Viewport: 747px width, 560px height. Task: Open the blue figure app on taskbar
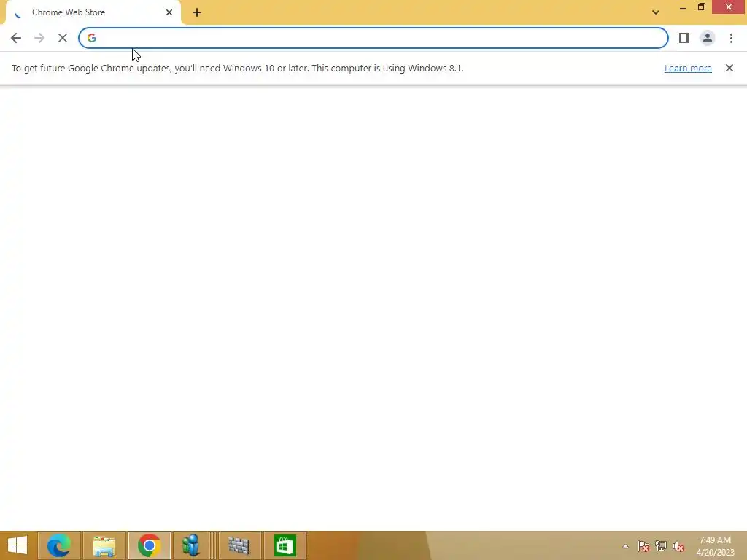191,545
